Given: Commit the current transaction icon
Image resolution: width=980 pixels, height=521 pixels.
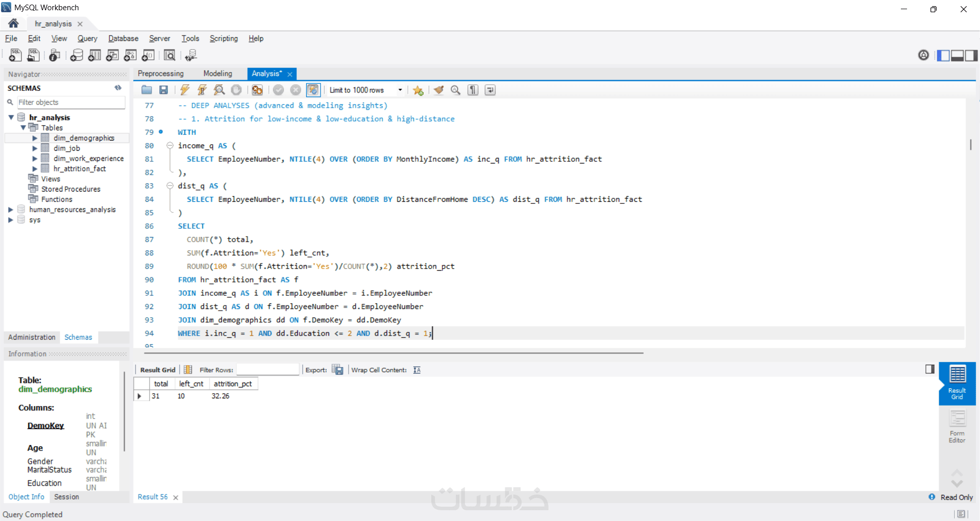Looking at the screenshot, I should point(278,90).
